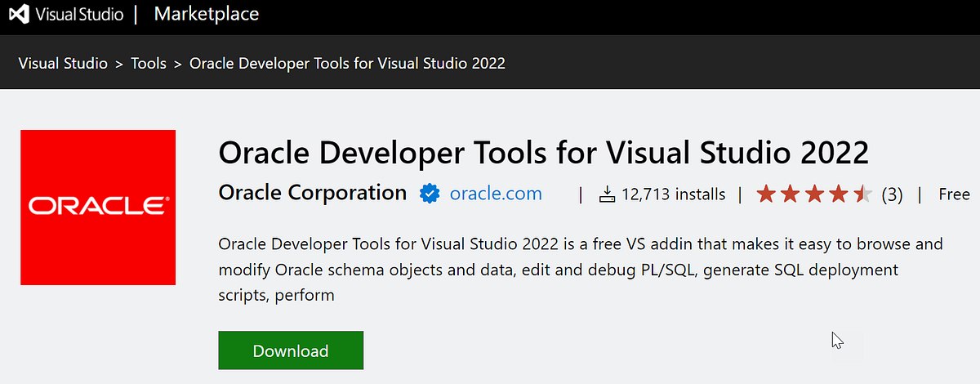Image resolution: width=980 pixels, height=384 pixels.
Task: Click the installs download icon
Action: [607, 194]
